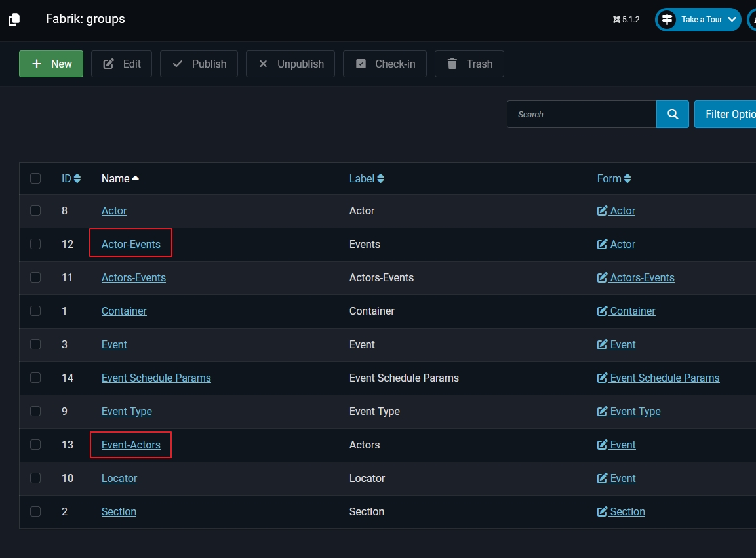Toggle the select-all checkbox in table header
Screen dimensions: 756x558
(35, 178)
